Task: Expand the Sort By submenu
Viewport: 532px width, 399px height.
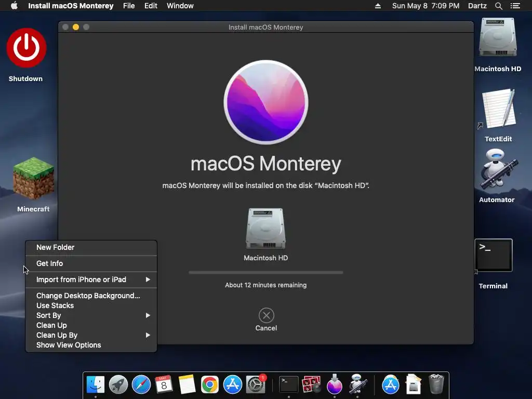Action: (x=91, y=315)
